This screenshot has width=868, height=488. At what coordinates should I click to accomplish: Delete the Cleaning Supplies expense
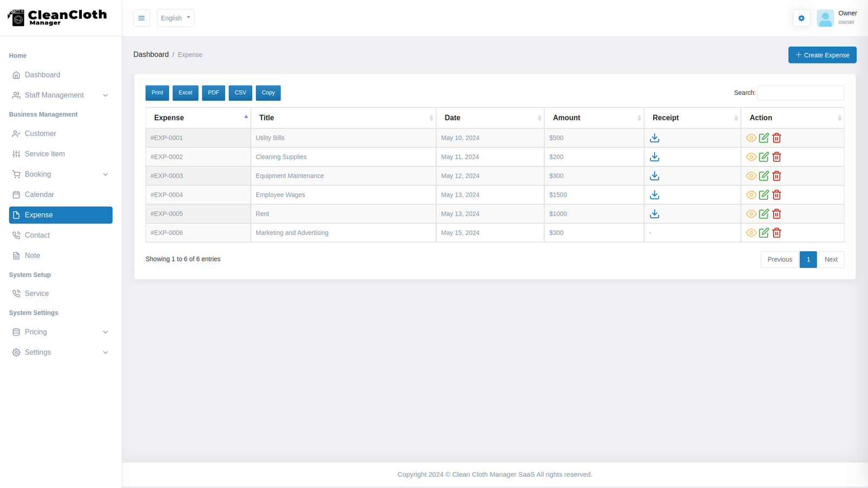click(x=776, y=157)
